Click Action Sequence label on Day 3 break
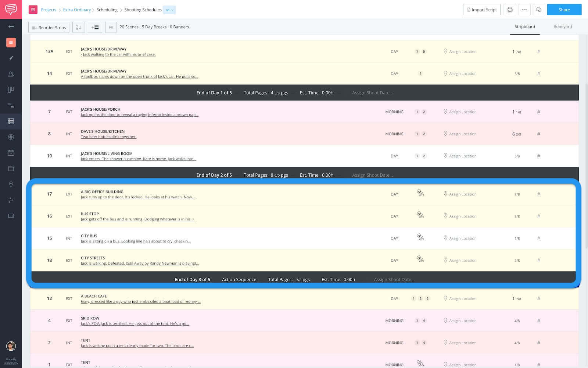The image size is (588, 368). 239,280
